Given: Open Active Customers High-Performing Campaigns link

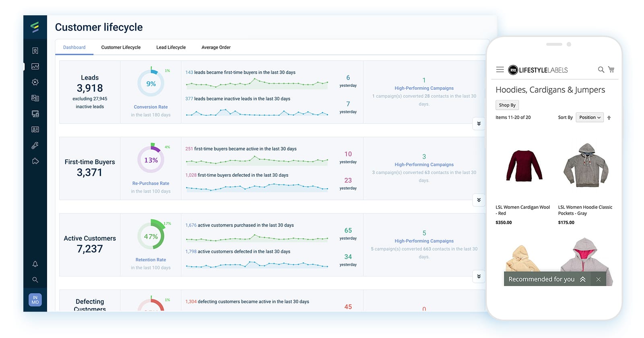Looking at the screenshot, I should coord(424,241).
